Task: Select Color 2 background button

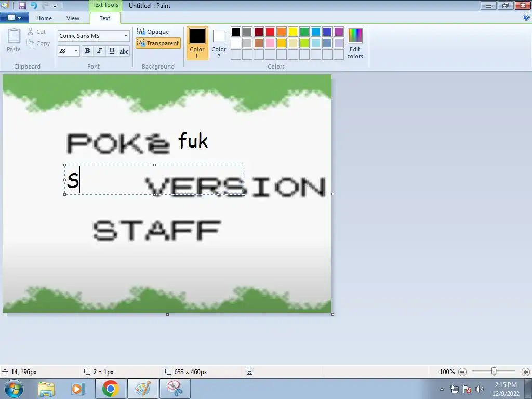Action: point(219,43)
